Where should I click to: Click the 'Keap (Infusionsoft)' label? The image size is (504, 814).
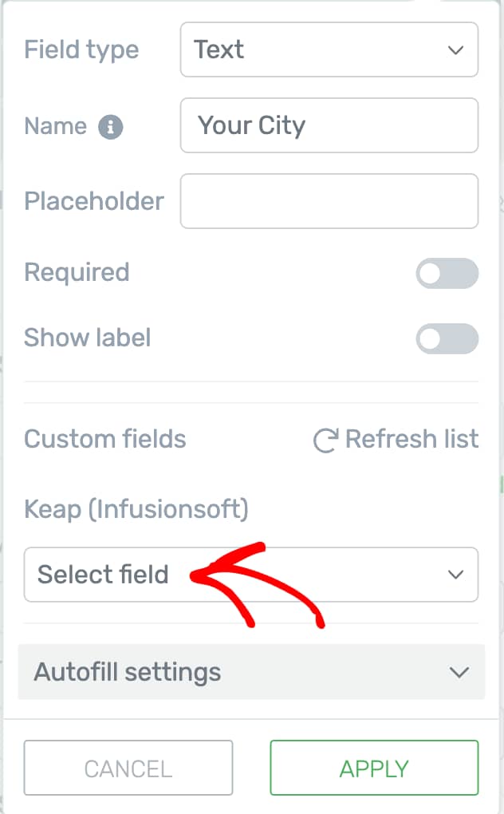click(x=136, y=508)
